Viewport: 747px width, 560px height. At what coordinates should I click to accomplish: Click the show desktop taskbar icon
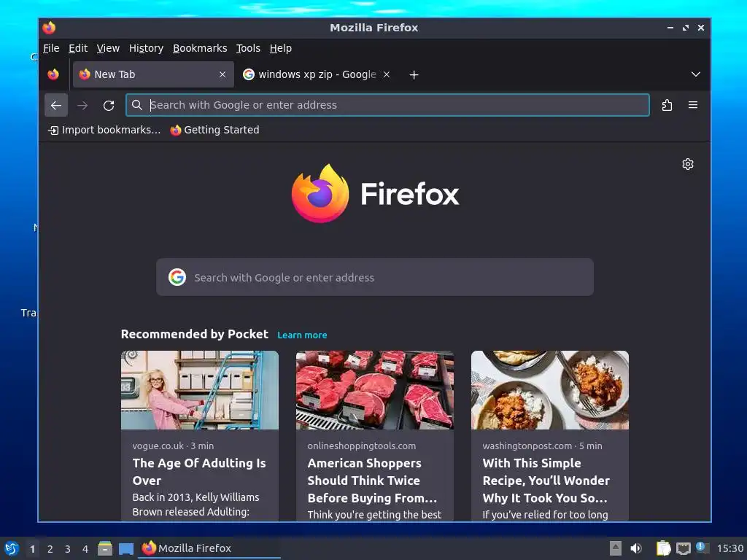pos(125,548)
